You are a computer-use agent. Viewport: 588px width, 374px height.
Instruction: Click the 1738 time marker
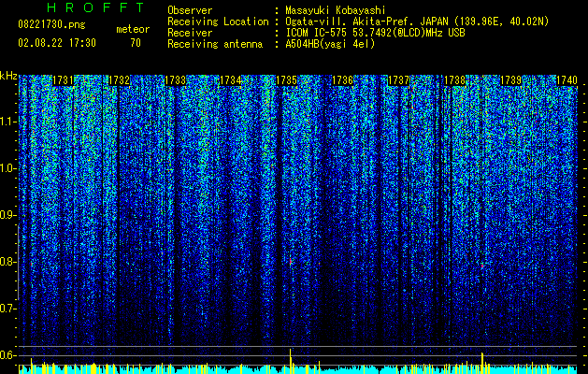[454, 80]
